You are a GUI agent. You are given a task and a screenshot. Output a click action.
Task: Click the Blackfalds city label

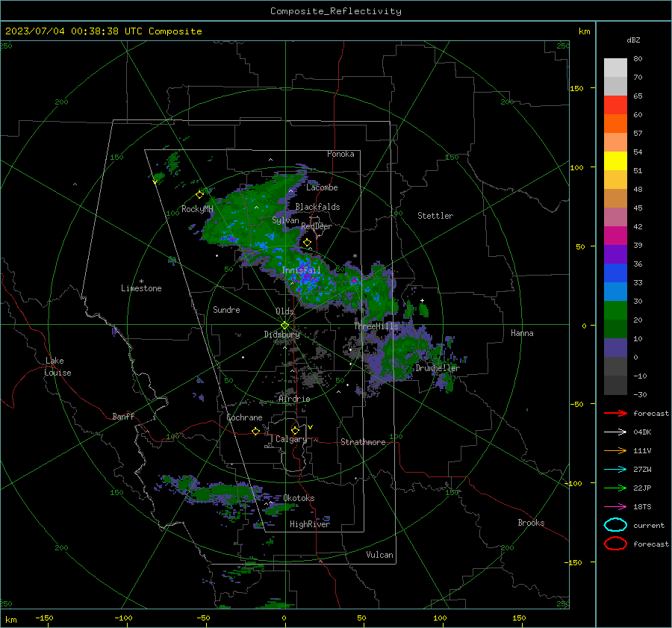click(x=317, y=207)
